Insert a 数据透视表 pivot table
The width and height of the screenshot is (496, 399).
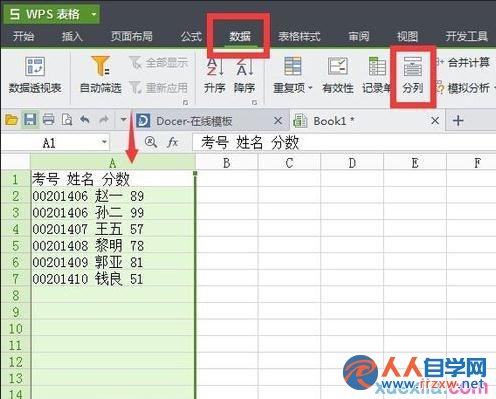[x=35, y=75]
